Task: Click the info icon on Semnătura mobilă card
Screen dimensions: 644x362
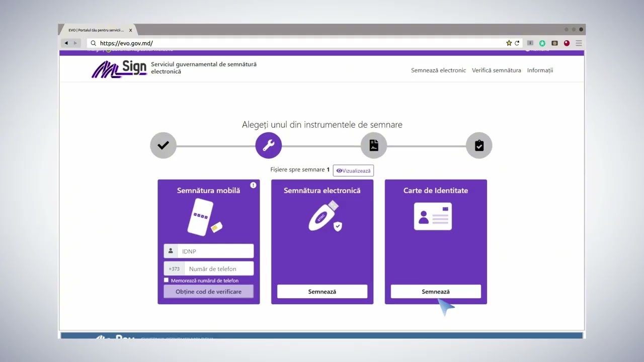Action: (x=253, y=185)
